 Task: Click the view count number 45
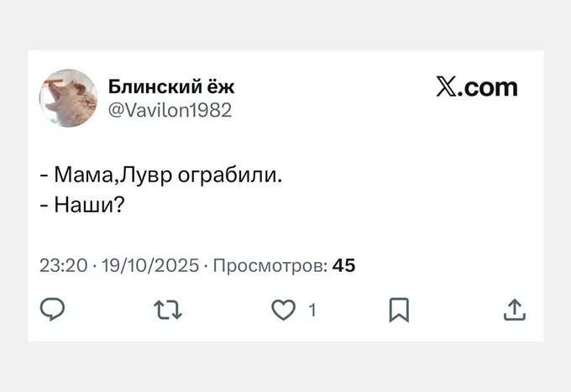(x=344, y=266)
